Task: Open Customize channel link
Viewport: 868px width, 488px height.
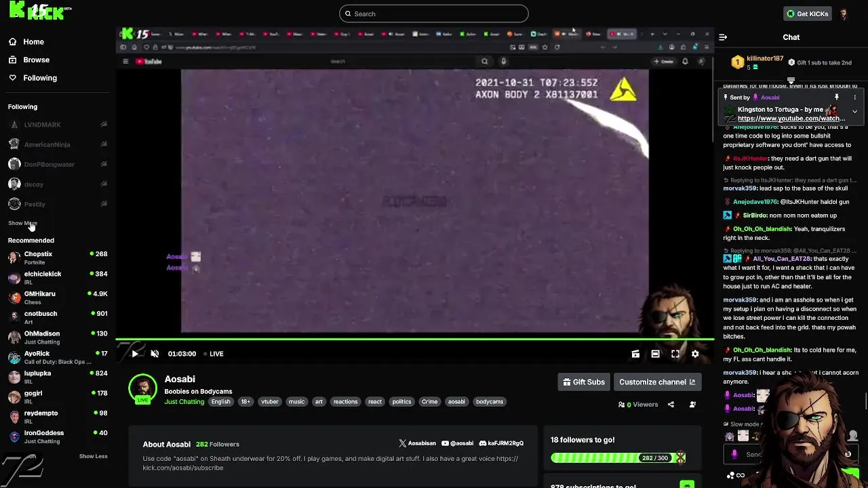Action: [657, 382]
